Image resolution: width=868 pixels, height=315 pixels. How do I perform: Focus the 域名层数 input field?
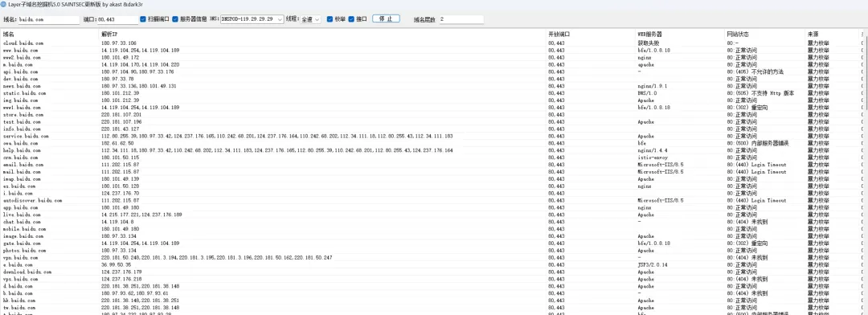pos(461,19)
